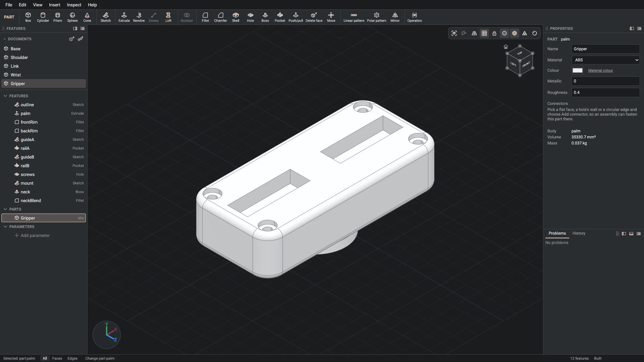Cut a Pocket feature
The width and height of the screenshot is (644, 362).
pyautogui.click(x=280, y=17)
